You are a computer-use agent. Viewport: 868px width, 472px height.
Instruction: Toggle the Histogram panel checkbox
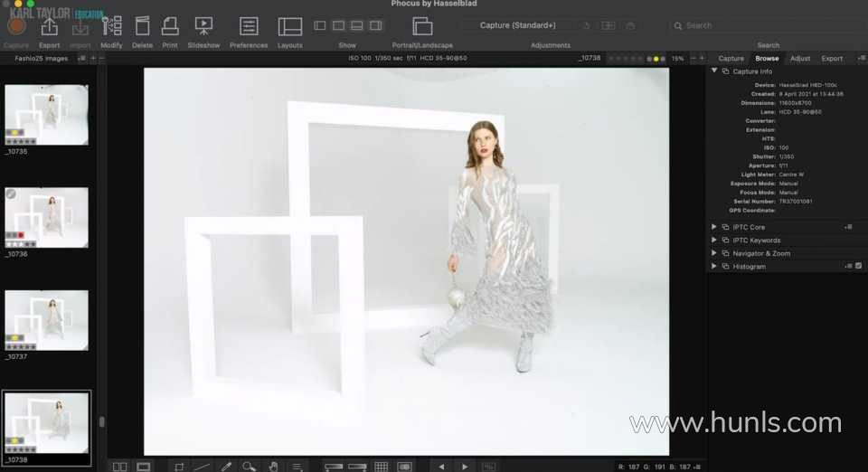click(858, 266)
